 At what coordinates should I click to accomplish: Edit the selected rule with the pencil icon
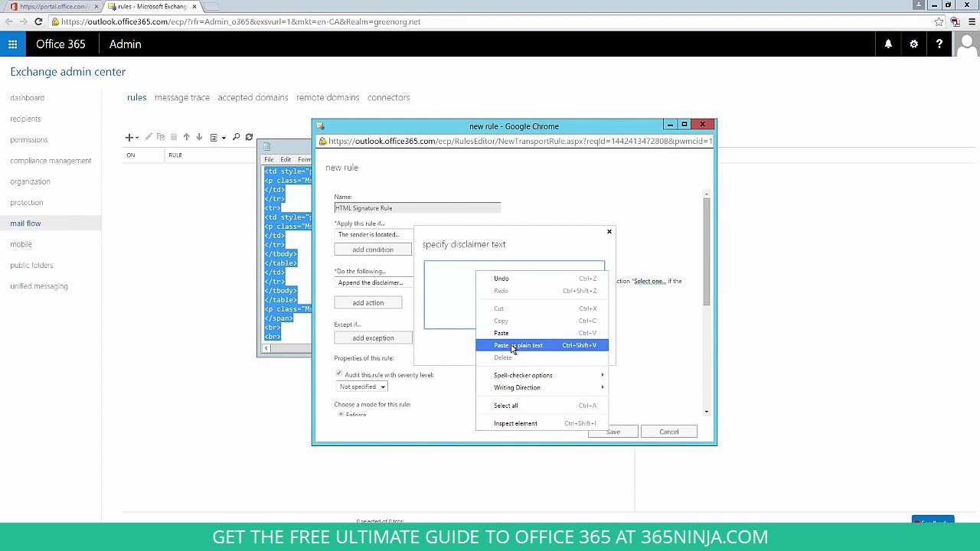click(149, 138)
